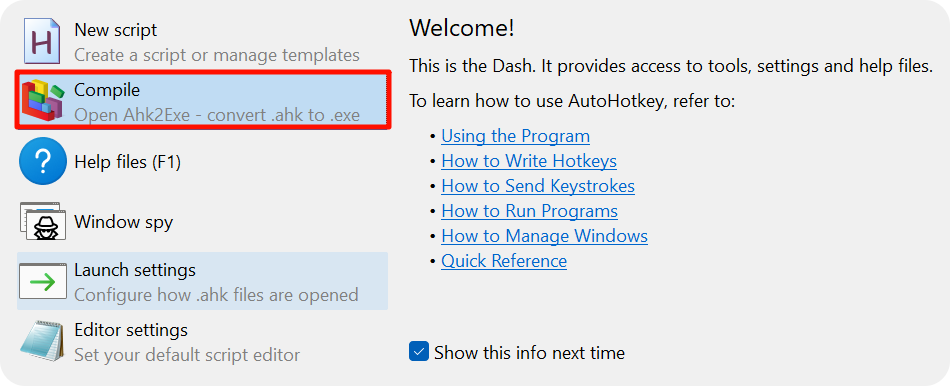This screenshot has height=386, width=950.
Task: Follow the How to Write Hotkeys link
Action: [529, 161]
